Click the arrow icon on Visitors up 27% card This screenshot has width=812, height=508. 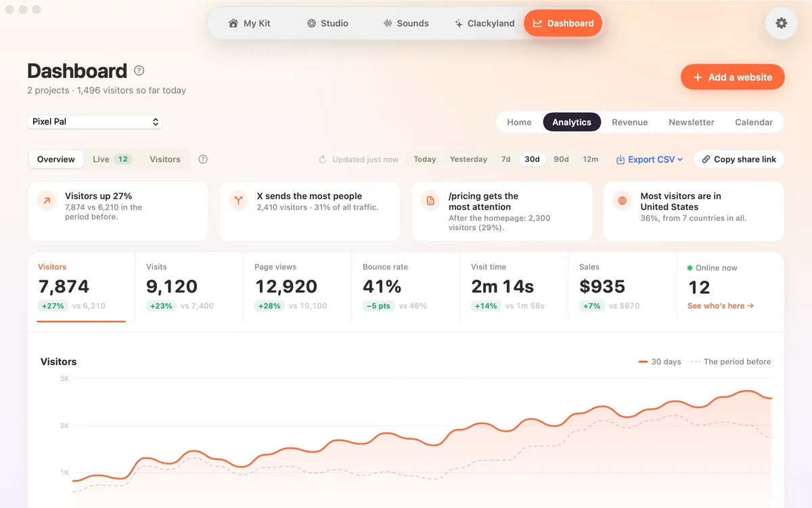click(47, 200)
